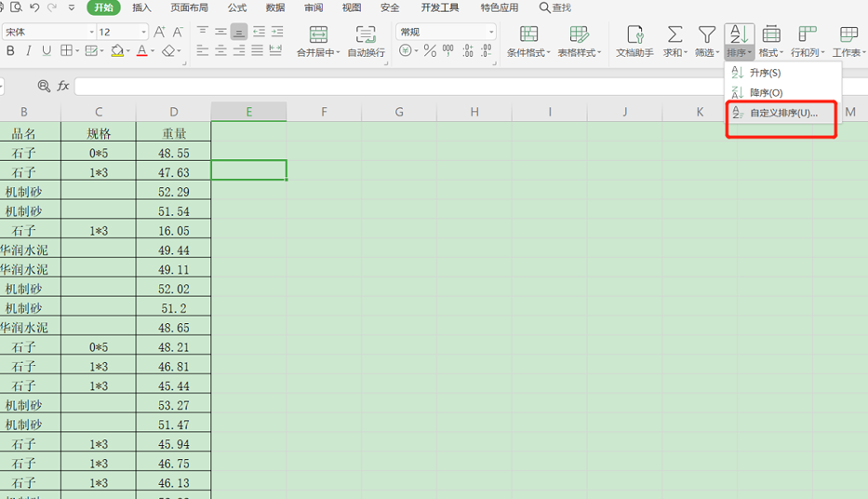Screen dimensions: 868x499
Task: Click the 合并居中 merge and center button
Action: tap(318, 42)
